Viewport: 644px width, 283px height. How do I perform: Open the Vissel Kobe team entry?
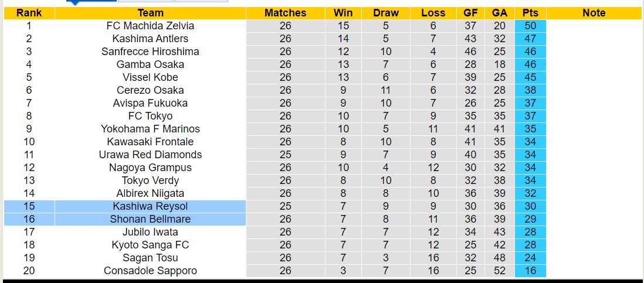coord(150,77)
